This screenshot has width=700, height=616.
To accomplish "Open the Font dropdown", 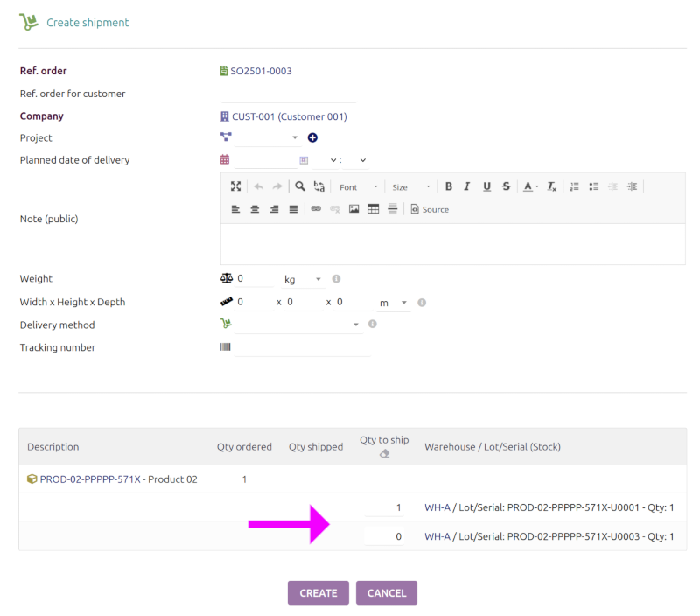I will (359, 186).
